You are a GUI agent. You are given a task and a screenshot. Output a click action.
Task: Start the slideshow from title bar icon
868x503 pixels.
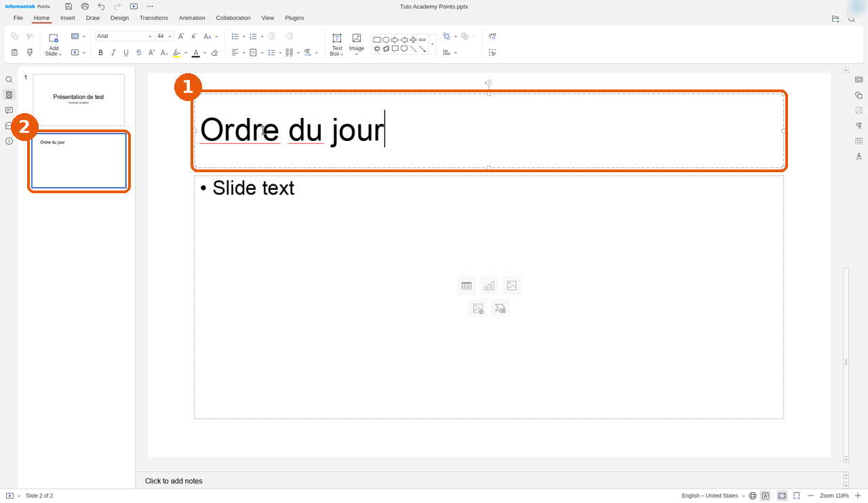134,6
